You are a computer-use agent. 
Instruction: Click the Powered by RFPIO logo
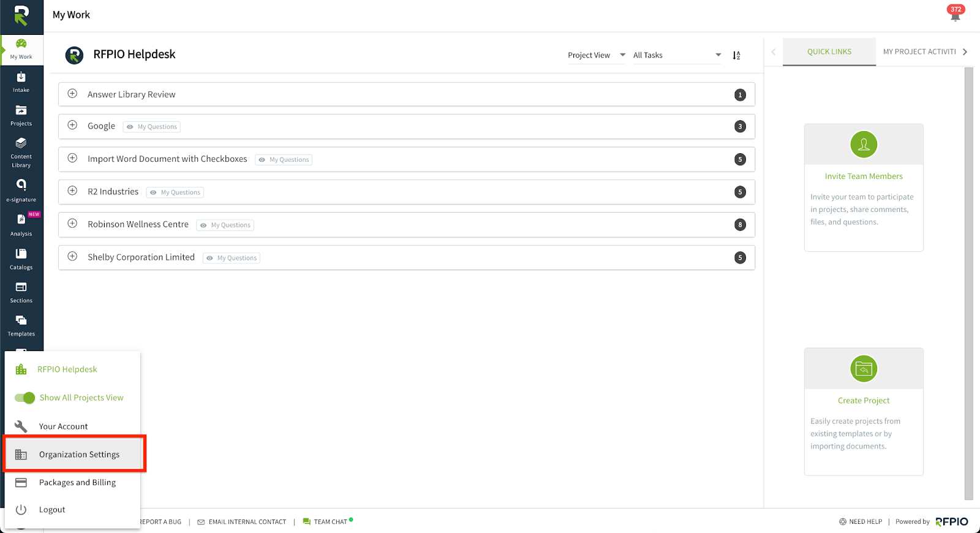point(952,522)
